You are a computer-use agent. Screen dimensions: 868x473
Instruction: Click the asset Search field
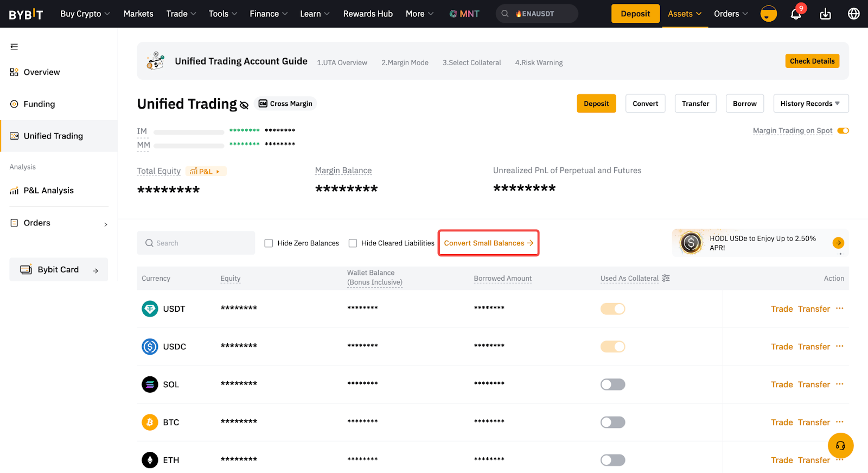click(x=196, y=243)
